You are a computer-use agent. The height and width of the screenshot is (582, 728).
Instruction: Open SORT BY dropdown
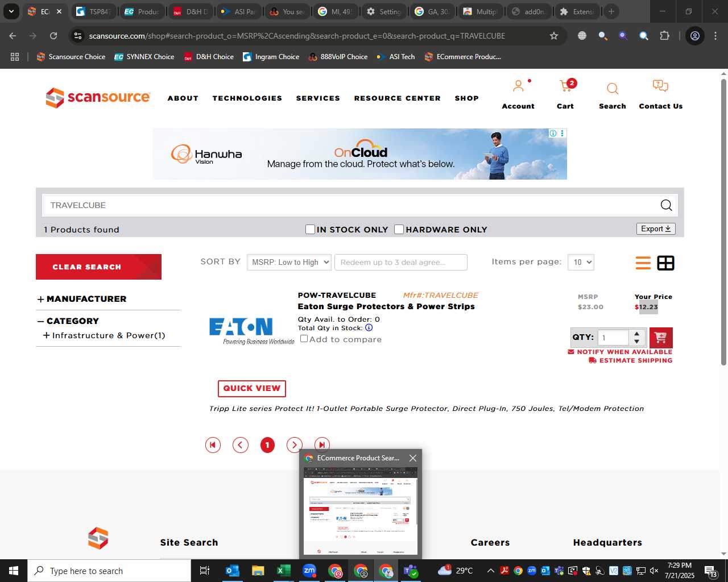[289, 262]
